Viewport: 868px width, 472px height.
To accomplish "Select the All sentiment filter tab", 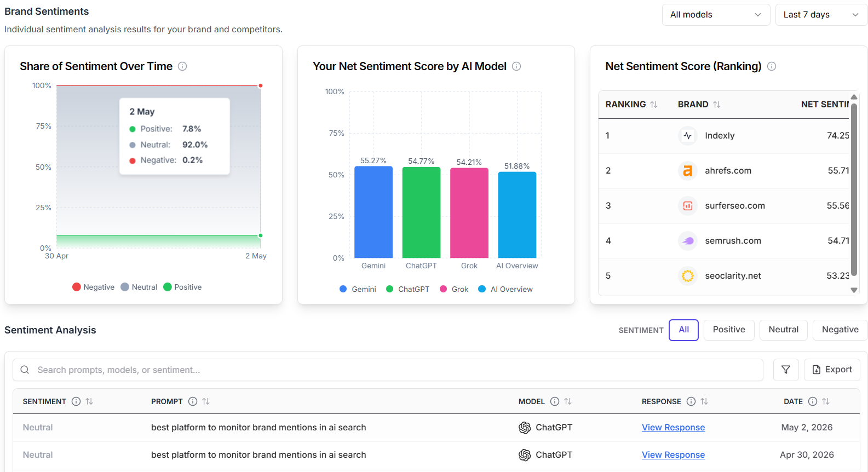I will [683, 330].
